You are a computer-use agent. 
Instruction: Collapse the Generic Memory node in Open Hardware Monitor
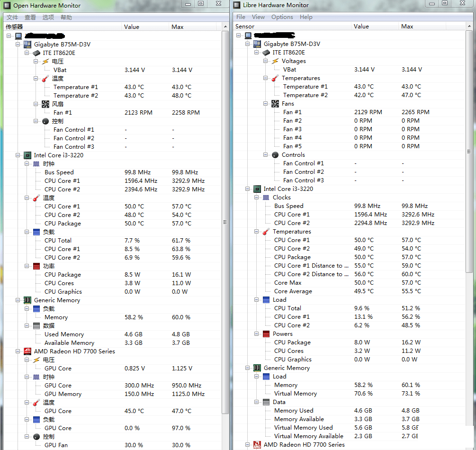click(x=18, y=300)
